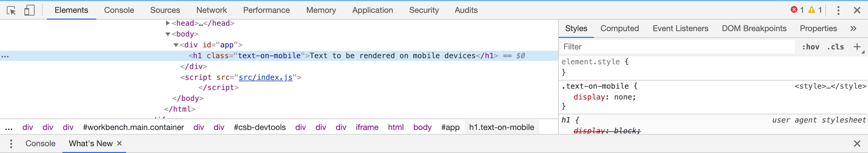
Task: Open the Computed styles tab
Action: [x=619, y=29]
